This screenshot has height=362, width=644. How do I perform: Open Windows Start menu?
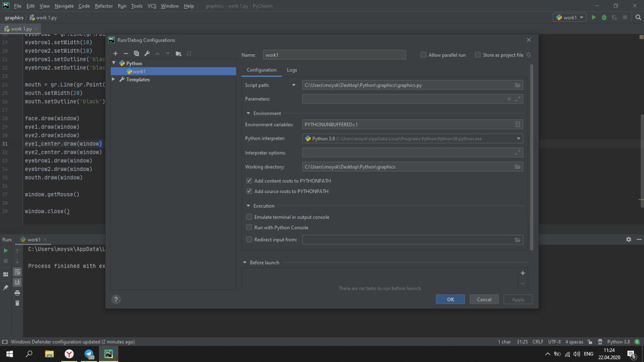click(x=10, y=354)
